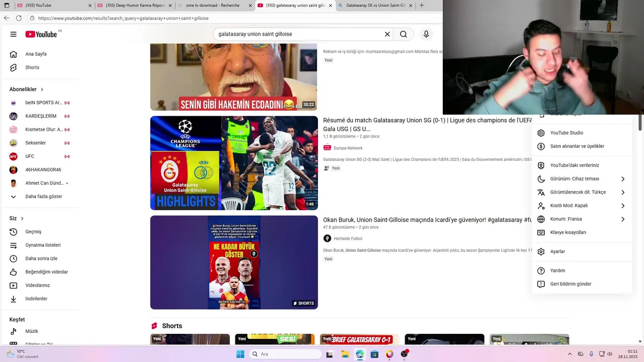Click the browser address bar URL
Image resolution: width=644 pixels, height=362 pixels.
tap(123, 18)
